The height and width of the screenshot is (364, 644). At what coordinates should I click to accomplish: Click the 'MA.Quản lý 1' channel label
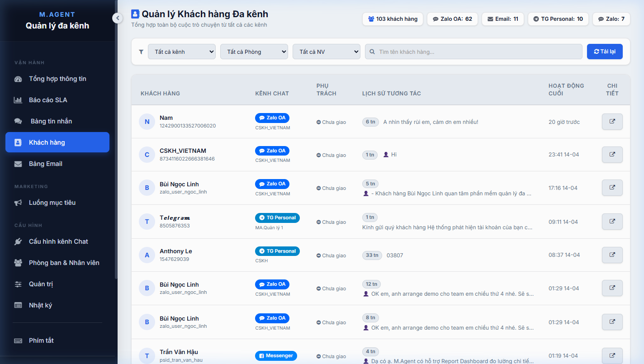click(269, 227)
